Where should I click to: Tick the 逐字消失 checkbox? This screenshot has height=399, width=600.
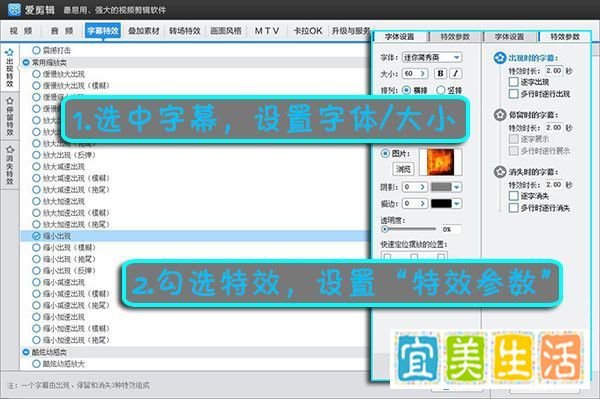pyautogui.click(x=514, y=196)
